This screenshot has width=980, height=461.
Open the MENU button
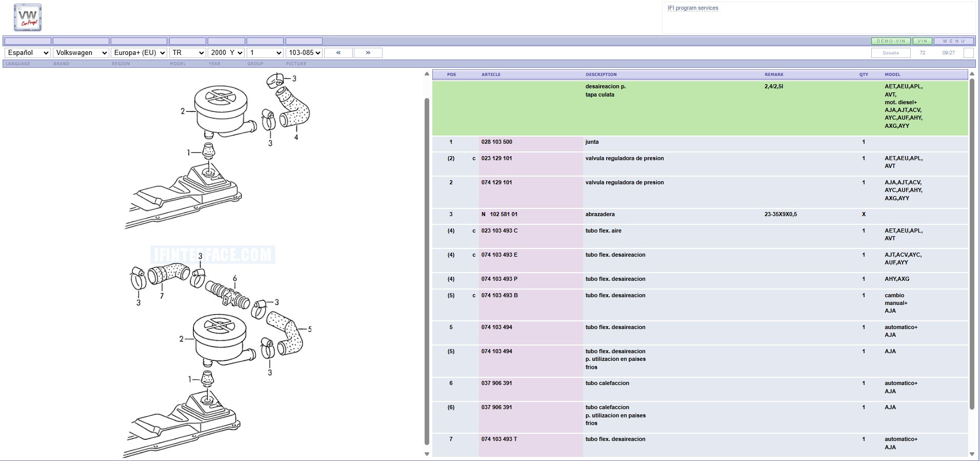click(954, 41)
